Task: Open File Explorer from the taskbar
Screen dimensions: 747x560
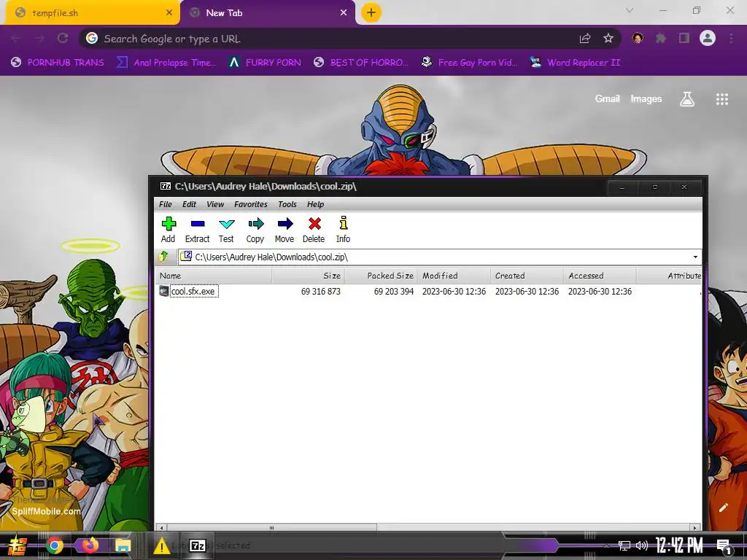Action: [x=123, y=545]
